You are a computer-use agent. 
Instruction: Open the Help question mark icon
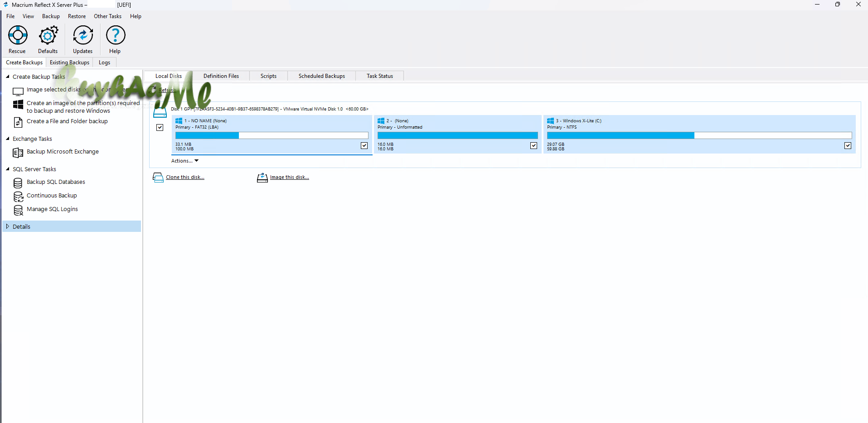click(x=116, y=35)
